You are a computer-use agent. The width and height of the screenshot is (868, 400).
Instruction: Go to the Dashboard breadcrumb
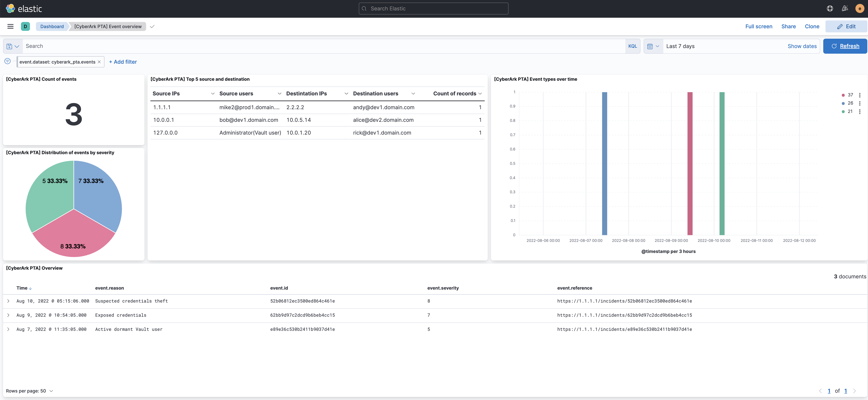pos(52,26)
